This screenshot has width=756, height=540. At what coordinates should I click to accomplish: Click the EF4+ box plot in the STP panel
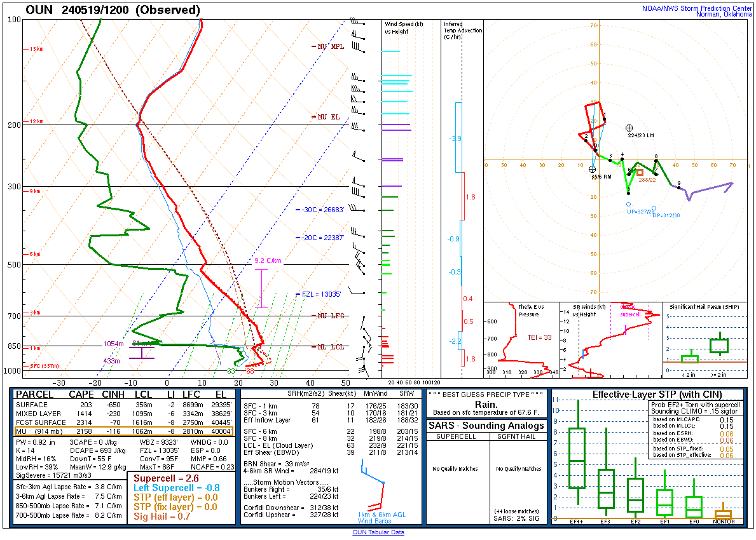click(577, 457)
